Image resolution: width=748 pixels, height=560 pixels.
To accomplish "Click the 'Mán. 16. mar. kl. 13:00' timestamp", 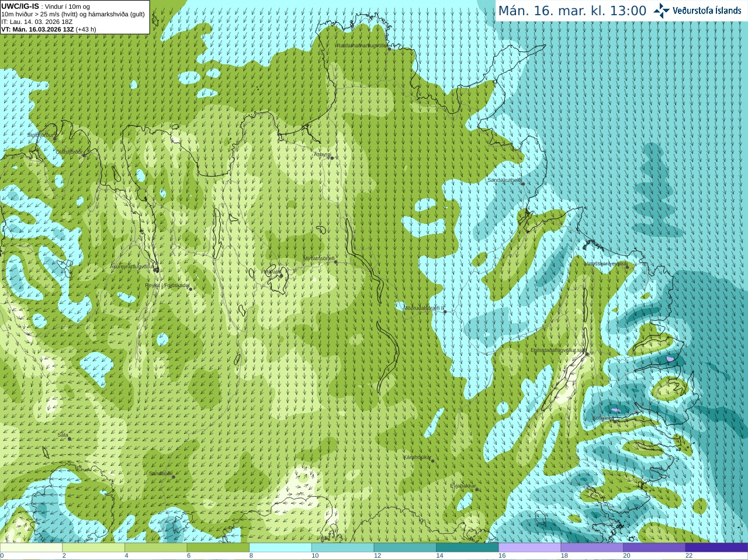I will click(572, 11).
